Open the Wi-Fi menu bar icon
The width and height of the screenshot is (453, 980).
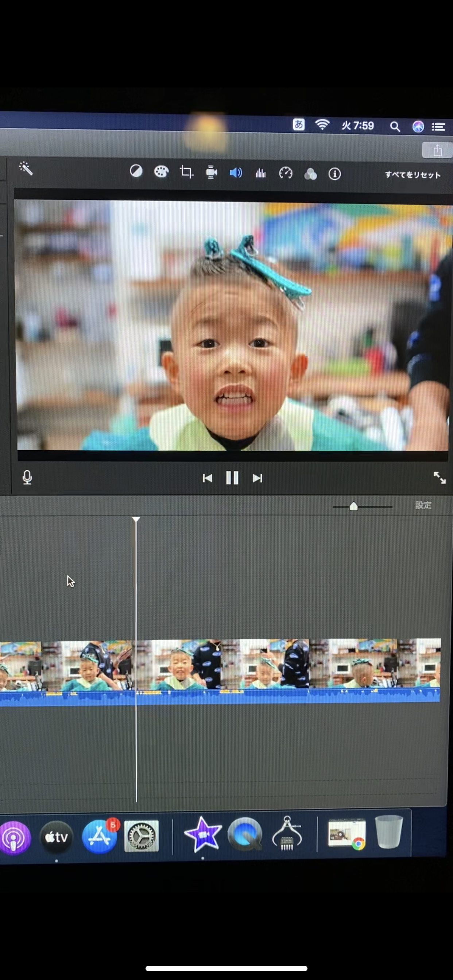click(322, 125)
